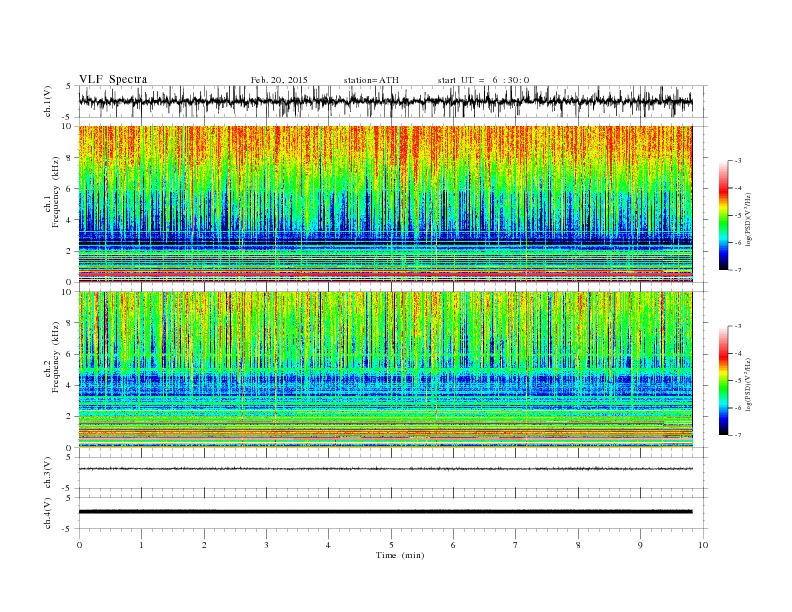Screen dimensions: 792x612
Task: Click the "6" kHz tick of ch.2 spectrogram
Action: click(x=69, y=354)
